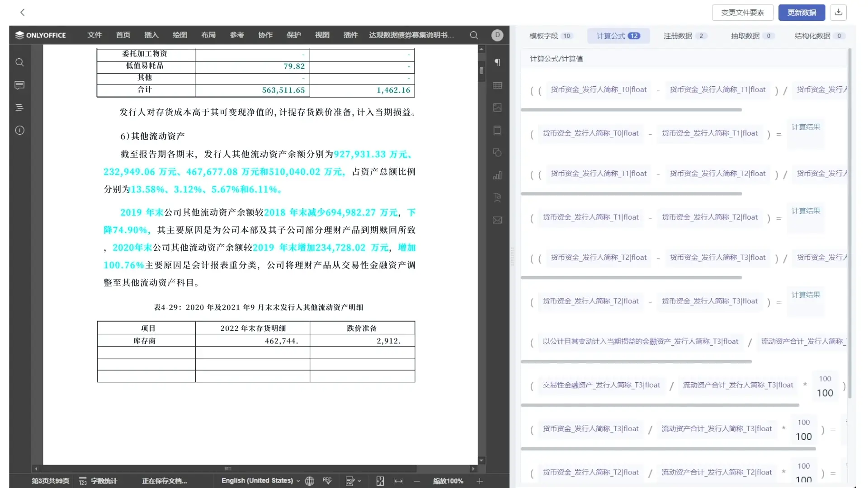868x488 pixels.
Task: Click the 更新数据 button
Action: [x=801, y=13]
